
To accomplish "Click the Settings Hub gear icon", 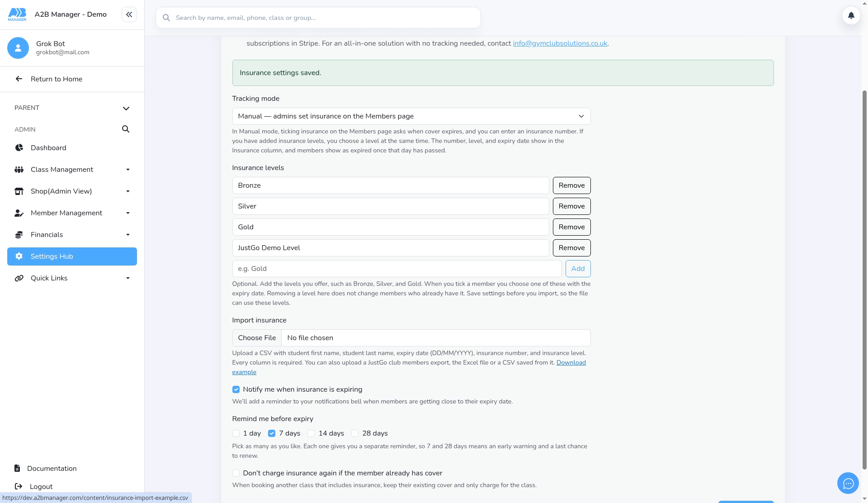I will point(19,256).
